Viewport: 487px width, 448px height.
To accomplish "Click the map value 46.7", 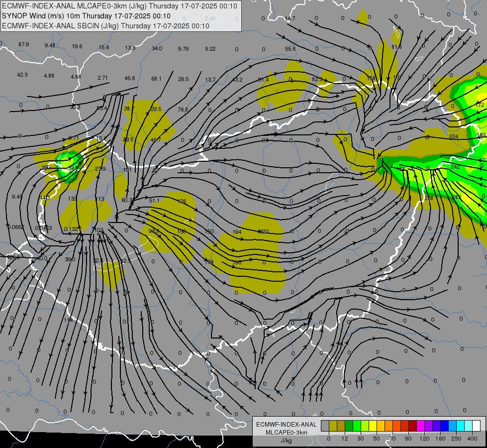I will point(156,140).
